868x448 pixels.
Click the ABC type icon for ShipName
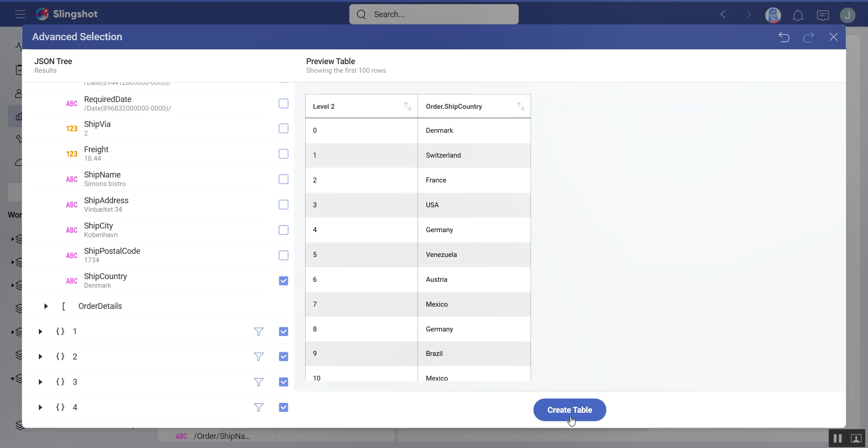click(x=72, y=179)
